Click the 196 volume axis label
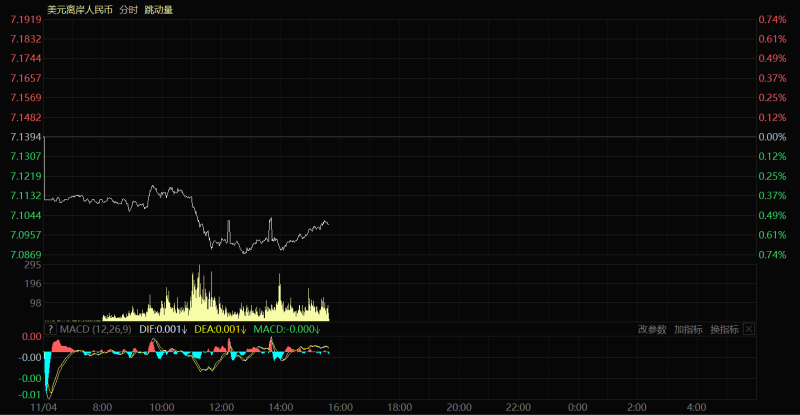800x415 pixels. pyautogui.click(x=33, y=283)
